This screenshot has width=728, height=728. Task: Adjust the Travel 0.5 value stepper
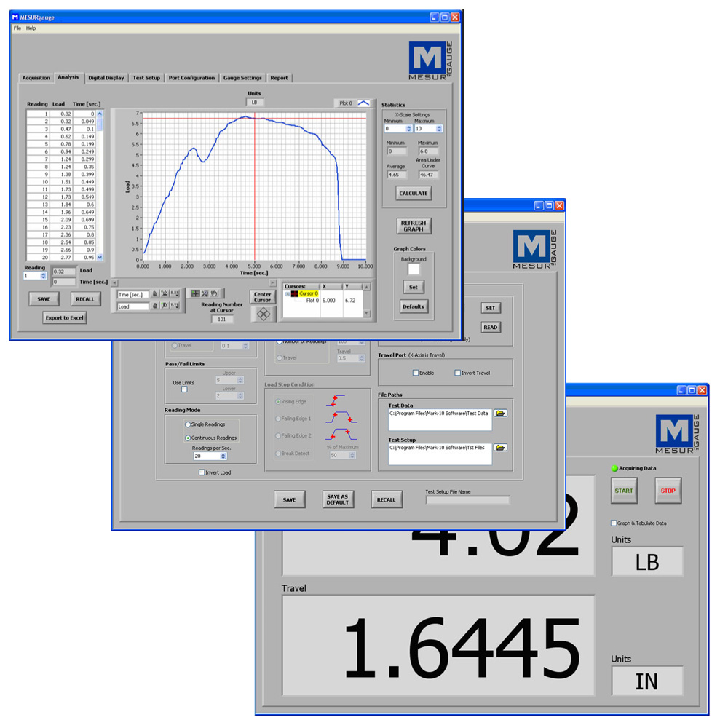point(361,358)
